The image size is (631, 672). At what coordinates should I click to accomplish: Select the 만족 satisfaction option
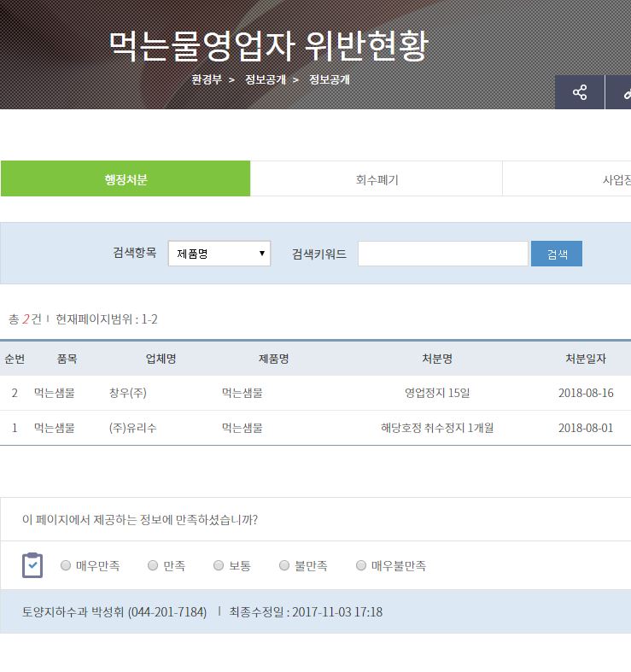pyautogui.click(x=153, y=565)
